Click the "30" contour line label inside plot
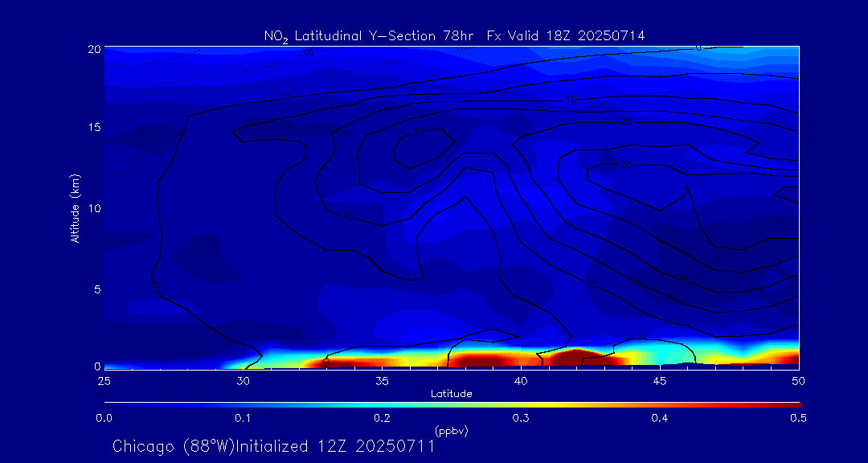The width and height of the screenshot is (868, 463). point(626,165)
